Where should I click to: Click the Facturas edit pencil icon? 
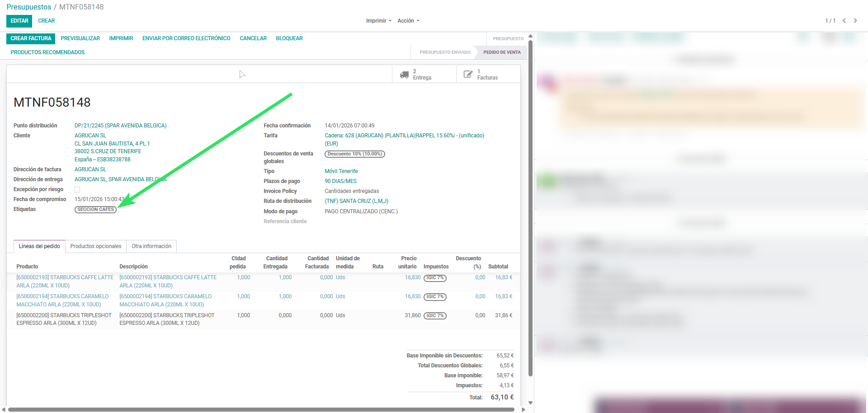pos(468,74)
